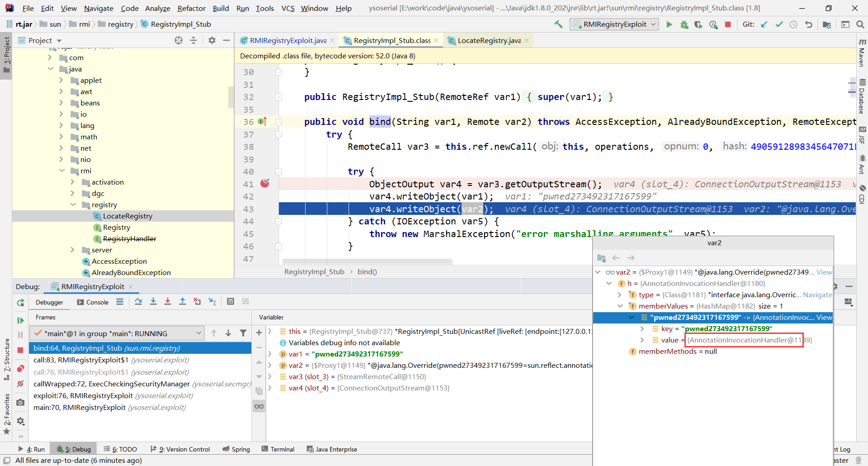Toggle the breakpoint on line 41
Viewport: 868px width, 466px height.
265,183
